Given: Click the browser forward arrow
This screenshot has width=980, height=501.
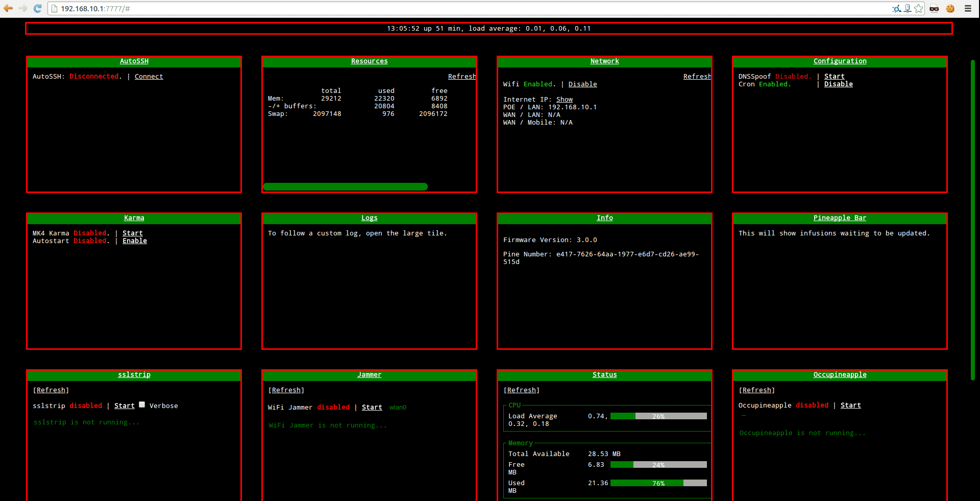Looking at the screenshot, I should 22,8.
